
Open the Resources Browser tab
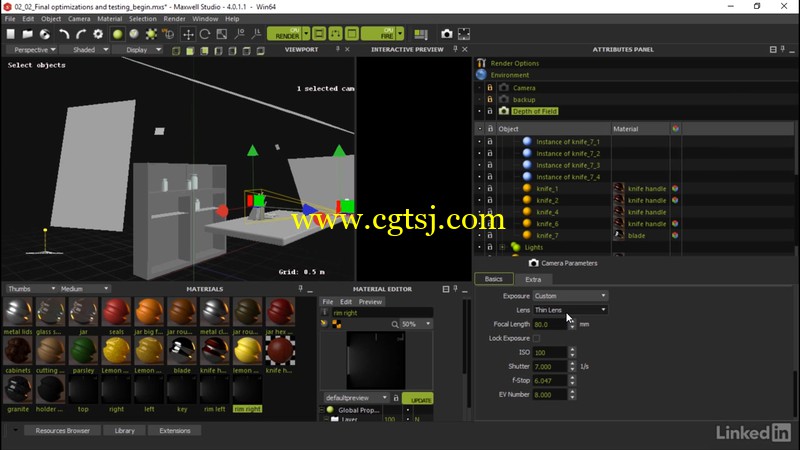(62, 431)
